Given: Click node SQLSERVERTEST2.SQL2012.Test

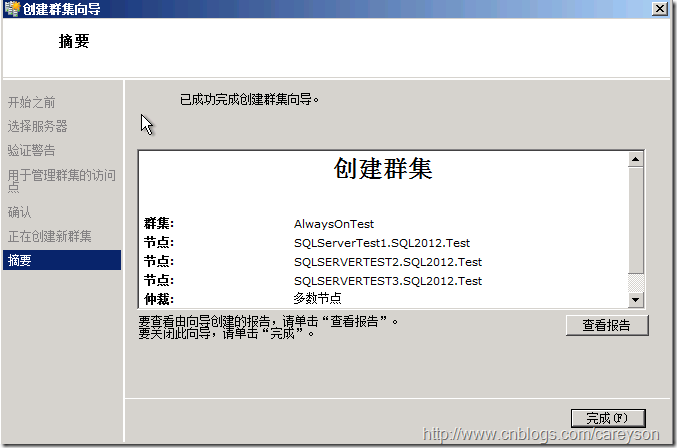Looking at the screenshot, I should point(388,262).
